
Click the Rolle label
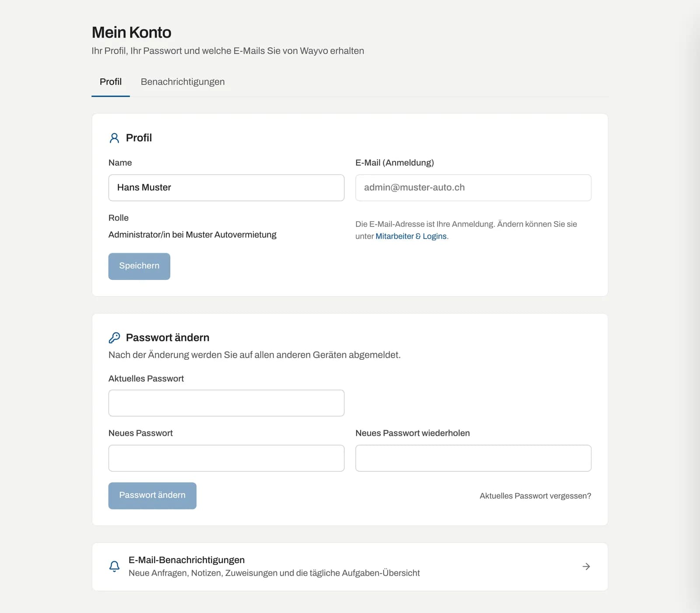[119, 218]
